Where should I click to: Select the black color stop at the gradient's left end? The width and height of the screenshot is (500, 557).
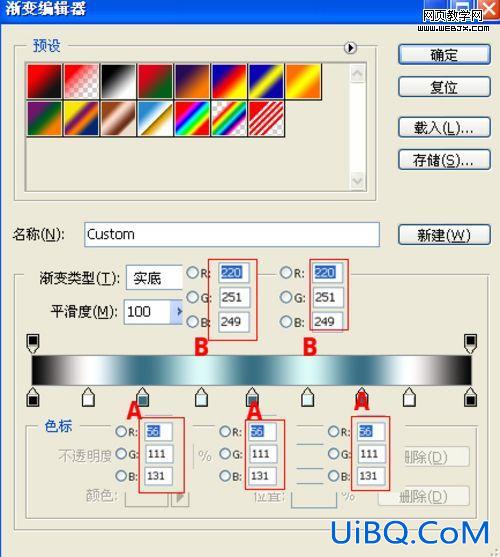coord(33,397)
